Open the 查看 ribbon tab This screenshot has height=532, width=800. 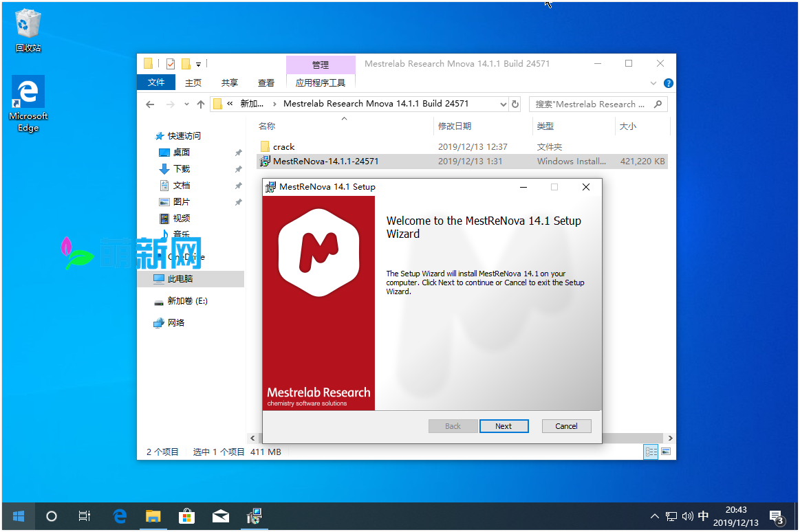click(266, 82)
